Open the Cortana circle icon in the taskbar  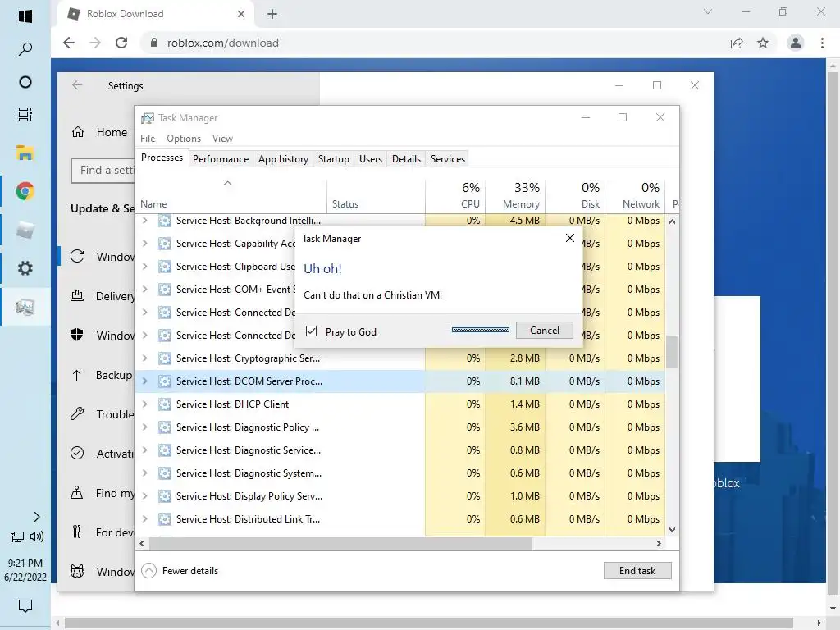point(25,82)
